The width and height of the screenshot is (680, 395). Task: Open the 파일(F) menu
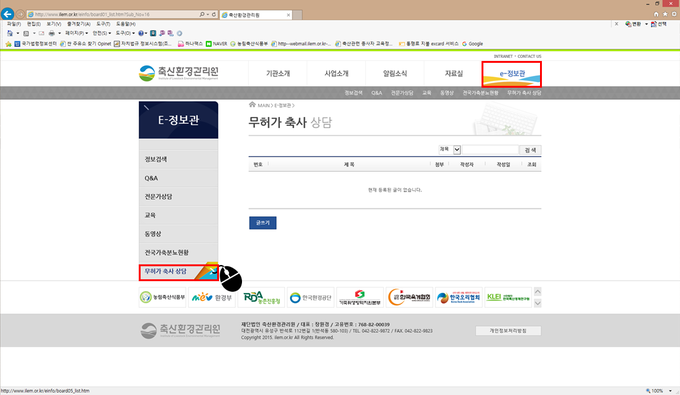(x=14, y=24)
